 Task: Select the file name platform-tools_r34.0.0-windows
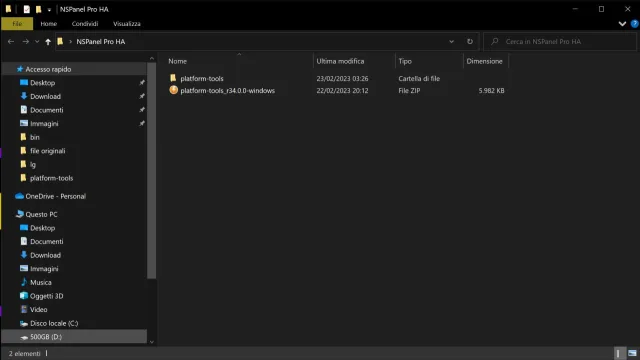227,91
